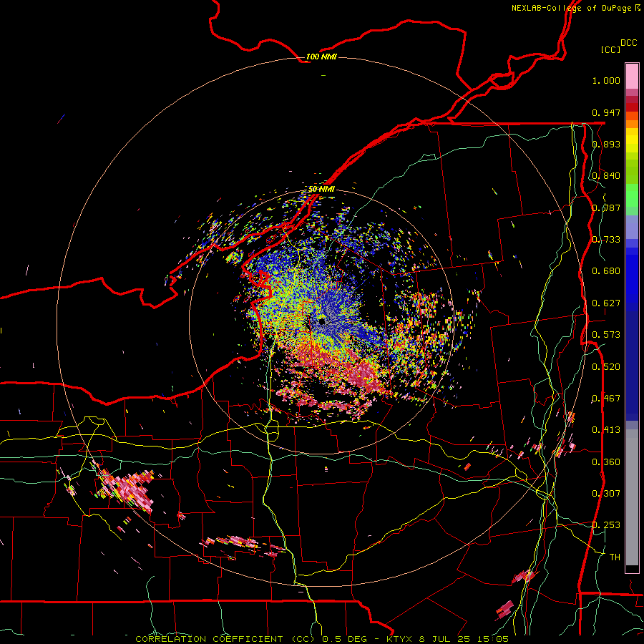
Task: Click the 0.893 scale value
Action: pos(606,144)
